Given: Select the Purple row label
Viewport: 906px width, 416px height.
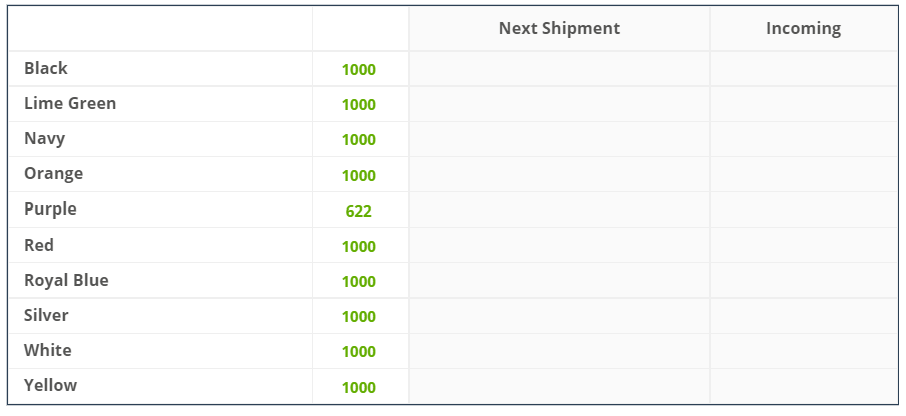Looking at the screenshot, I should [x=50, y=209].
